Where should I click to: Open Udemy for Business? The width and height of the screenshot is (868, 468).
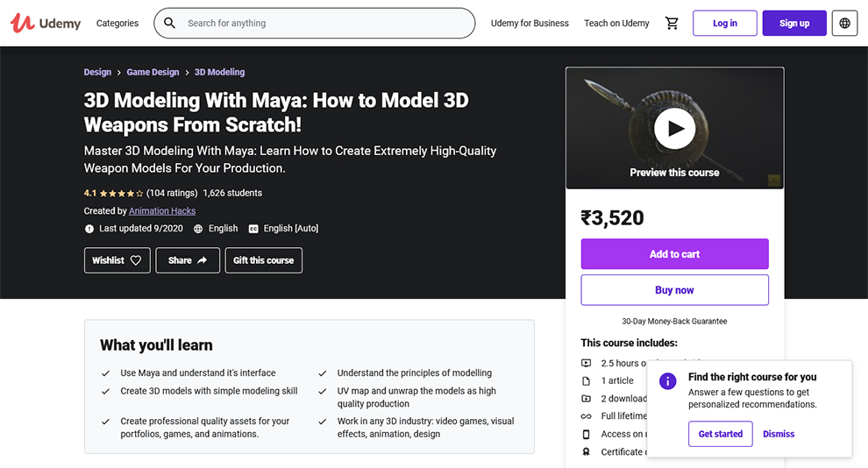tap(530, 24)
